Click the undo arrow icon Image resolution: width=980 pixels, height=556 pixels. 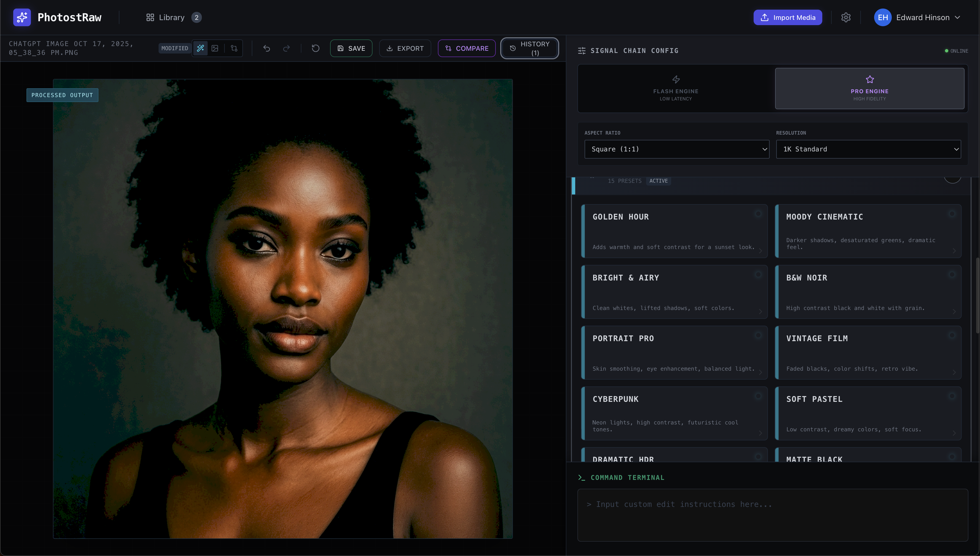coord(266,48)
